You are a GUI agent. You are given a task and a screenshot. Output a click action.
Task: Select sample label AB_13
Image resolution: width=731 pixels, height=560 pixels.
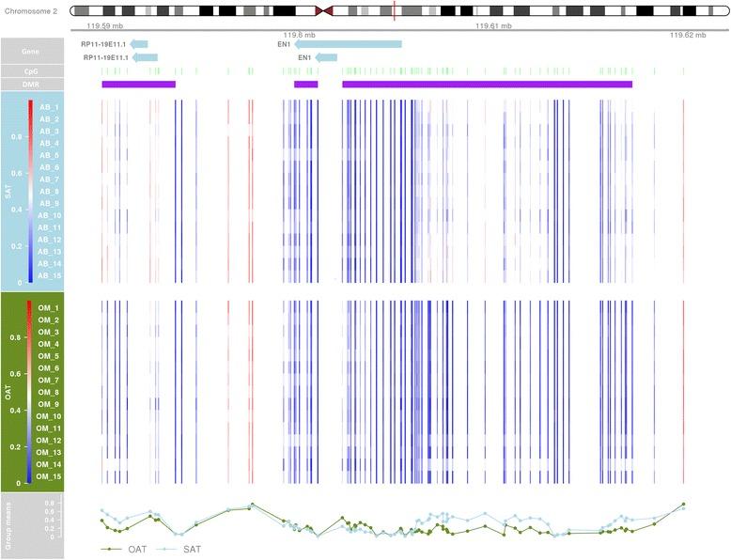tap(50, 252)
